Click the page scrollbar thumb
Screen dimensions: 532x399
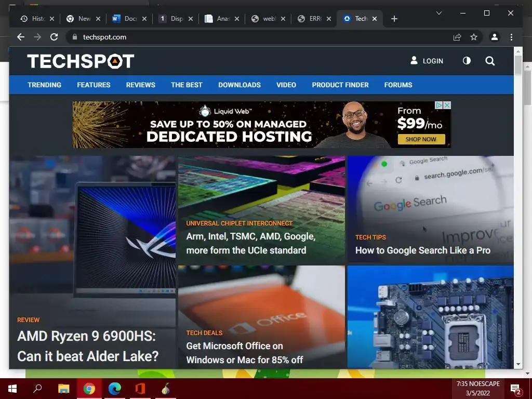518,65
